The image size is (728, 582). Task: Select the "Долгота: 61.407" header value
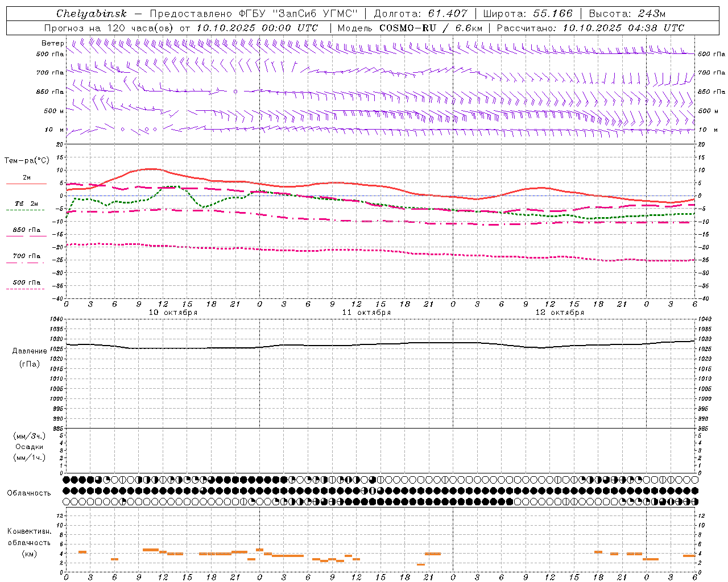(x=421, y=14)
